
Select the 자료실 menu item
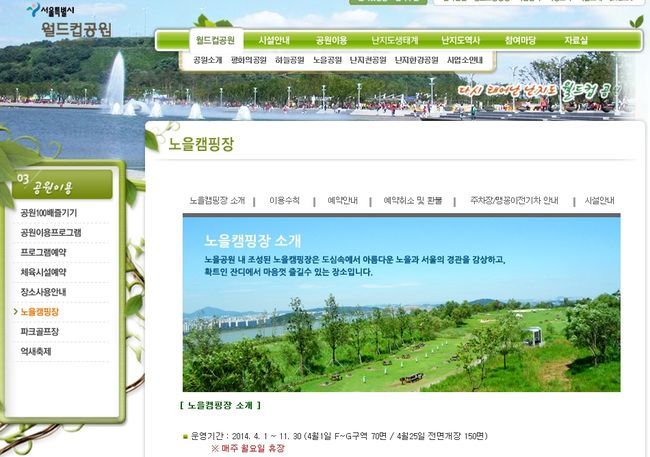576,40
